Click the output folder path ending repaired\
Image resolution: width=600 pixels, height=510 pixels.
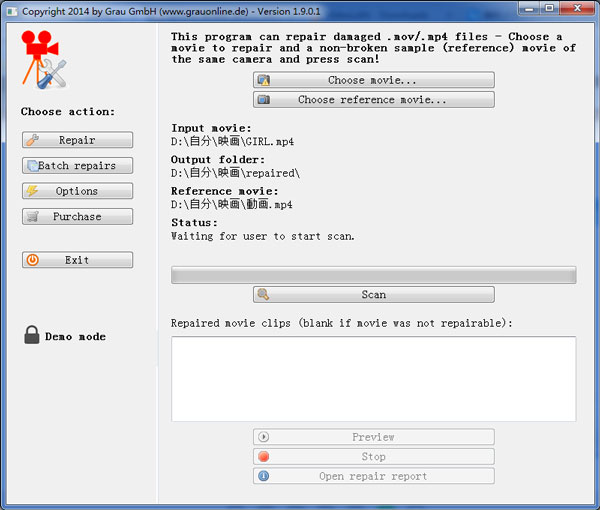[235, 173]
